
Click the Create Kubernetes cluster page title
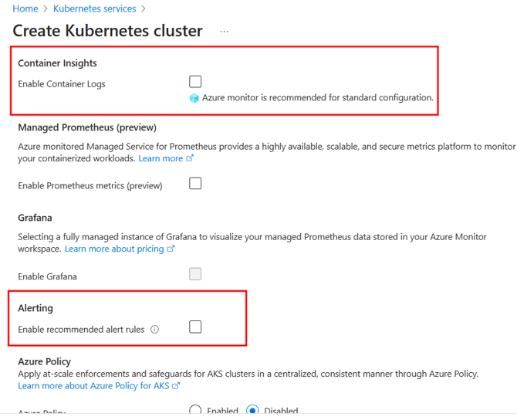coord(107,31)
